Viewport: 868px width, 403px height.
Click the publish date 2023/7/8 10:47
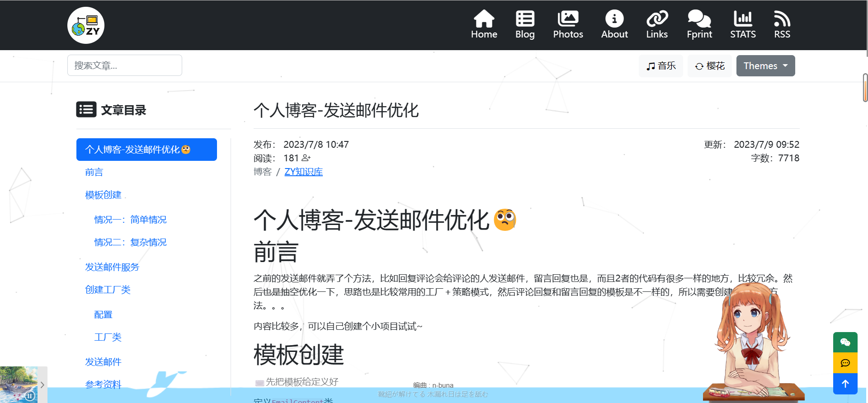(316, 145)
